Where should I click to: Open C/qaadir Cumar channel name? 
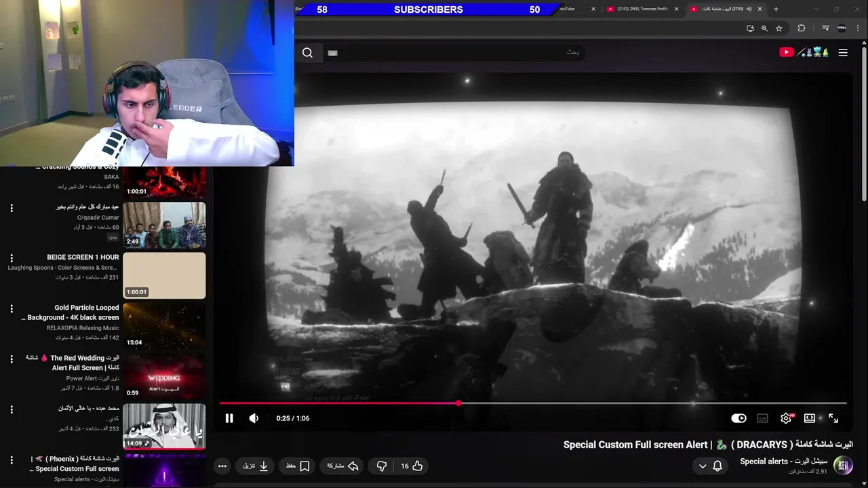click(x=98, y=218)
